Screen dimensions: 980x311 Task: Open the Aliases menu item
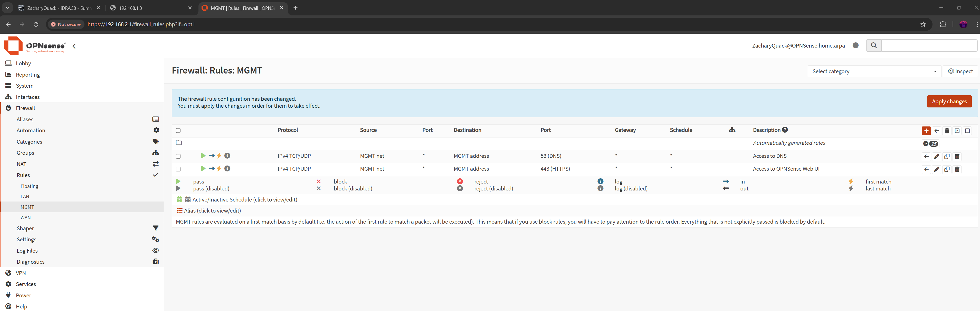click(25, 120)
